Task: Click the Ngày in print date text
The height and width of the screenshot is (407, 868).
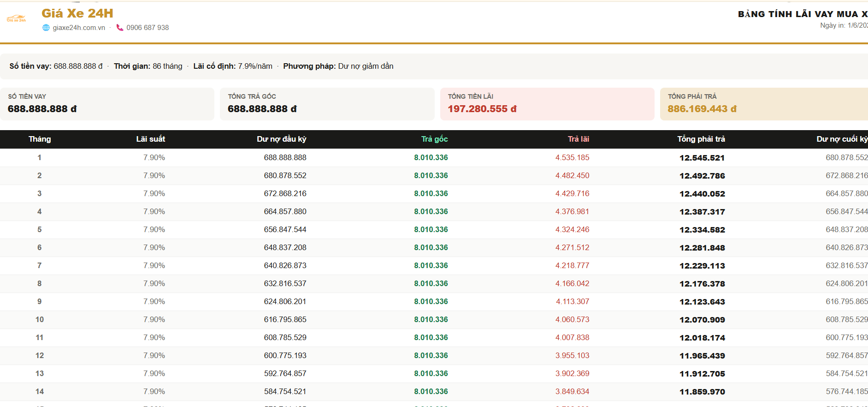Action: pyautogui.click(x=844, y=25)
